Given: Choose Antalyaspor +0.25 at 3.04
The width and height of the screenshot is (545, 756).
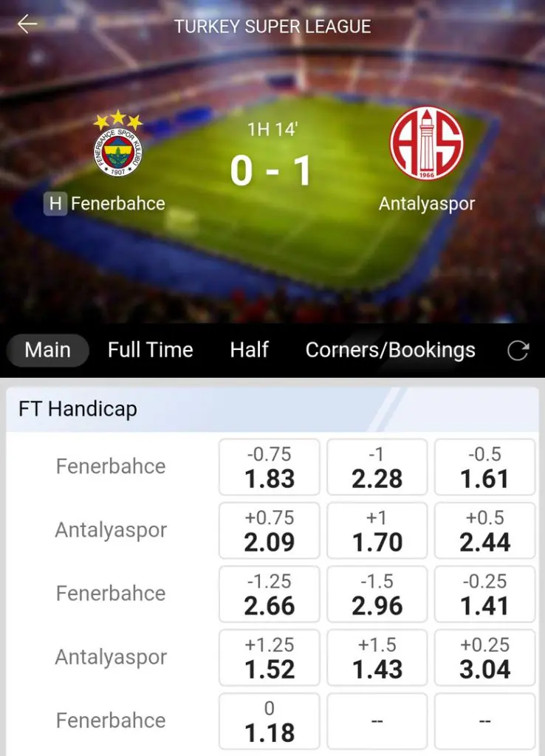Looking at the screenshot, I should click(484, 658).
